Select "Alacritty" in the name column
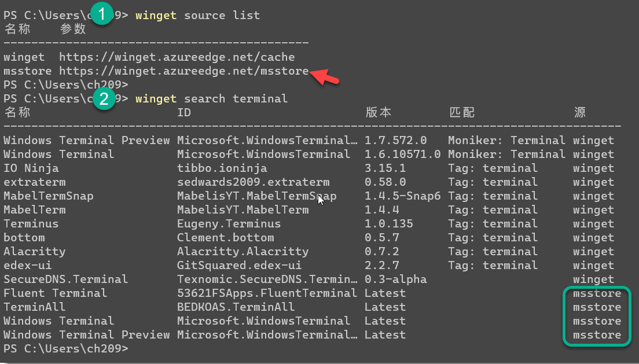This screenshot has height=364, width=639. click(35, 252)
